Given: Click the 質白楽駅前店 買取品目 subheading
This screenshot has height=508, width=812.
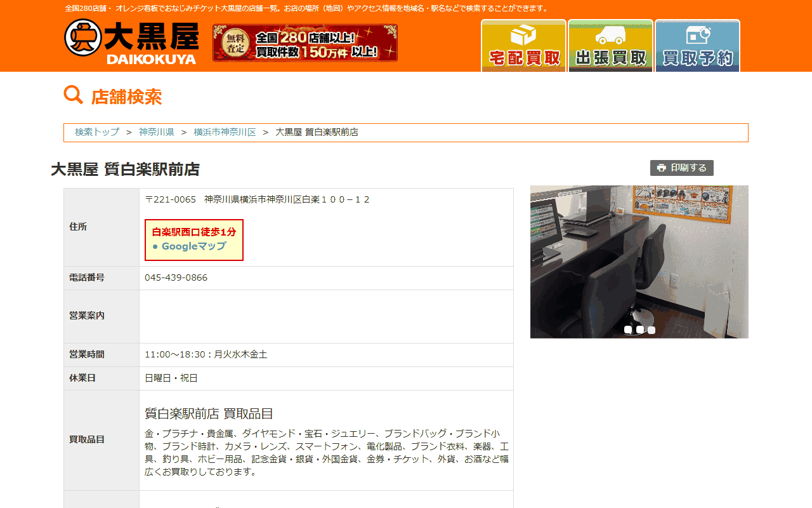Looking at the screenshot, I should [x=209, y=413].
